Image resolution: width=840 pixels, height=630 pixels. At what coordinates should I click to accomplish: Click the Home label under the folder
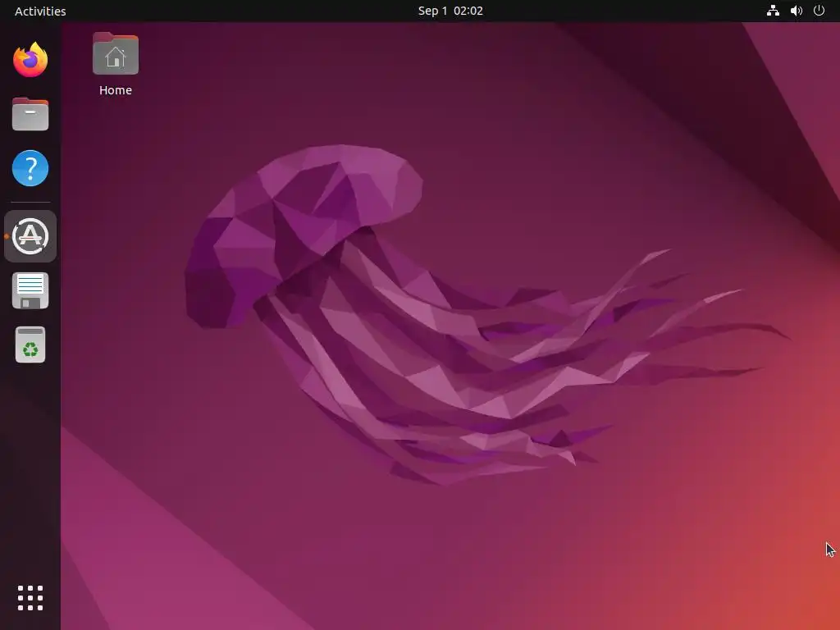tap(116, 90)
